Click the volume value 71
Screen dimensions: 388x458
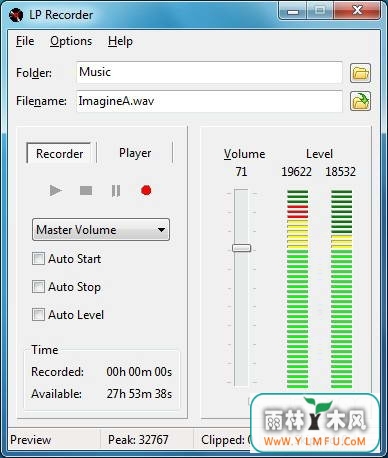241,172
